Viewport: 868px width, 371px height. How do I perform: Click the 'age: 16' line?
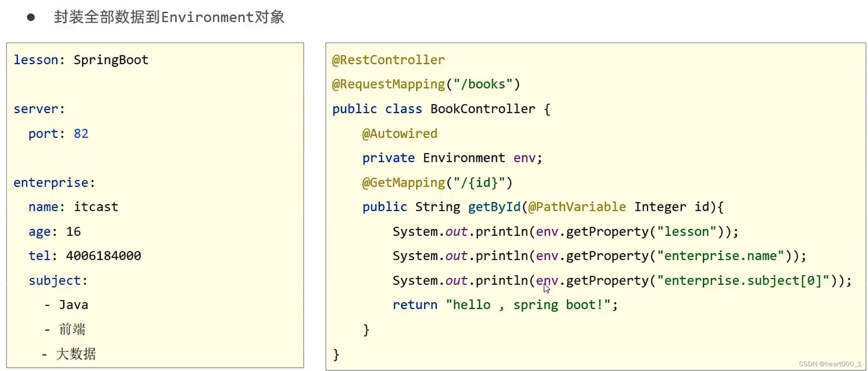(55, 232)
